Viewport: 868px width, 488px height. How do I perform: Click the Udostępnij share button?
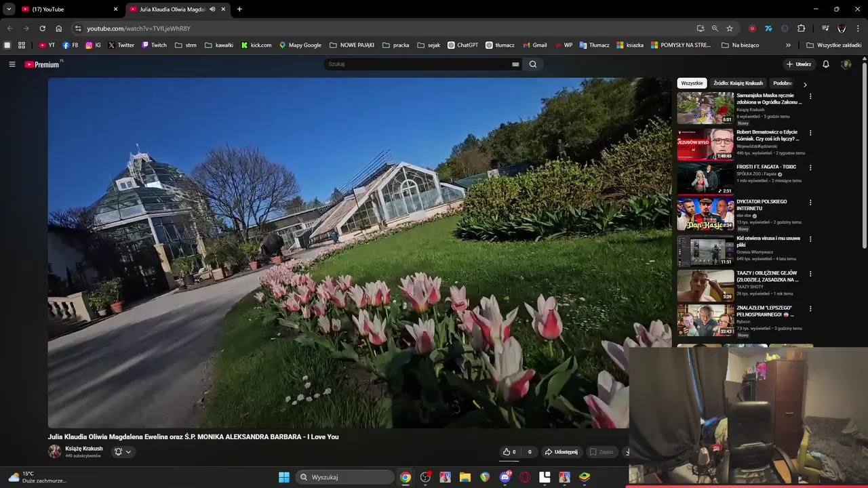(x=561, y=451)
